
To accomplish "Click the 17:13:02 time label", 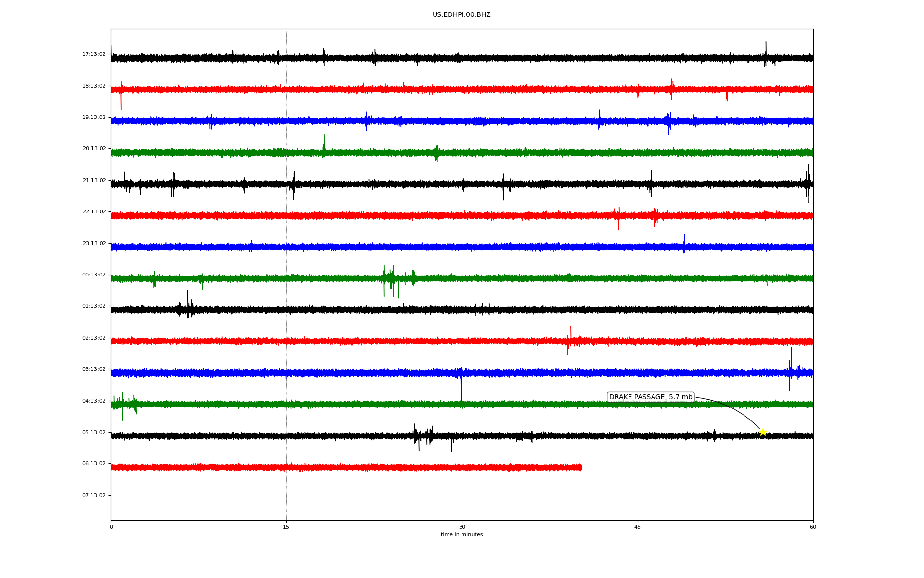I will click(94, 54).
